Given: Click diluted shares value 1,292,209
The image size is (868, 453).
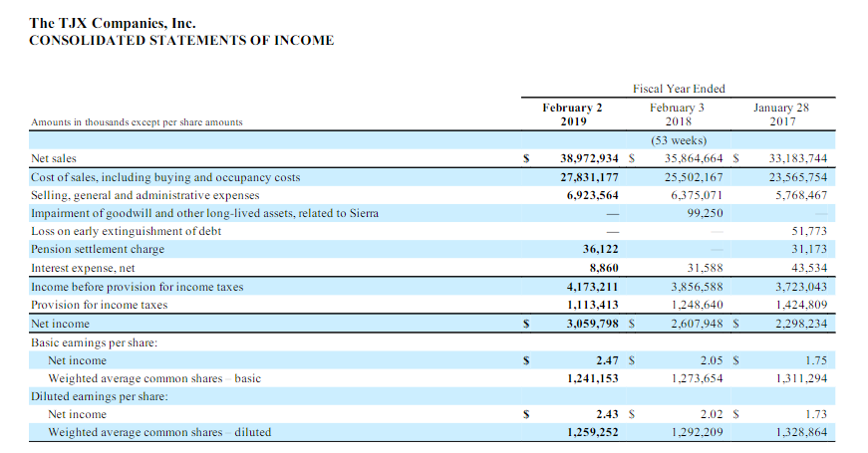Looking at the screenshot, I should (697, 432).
